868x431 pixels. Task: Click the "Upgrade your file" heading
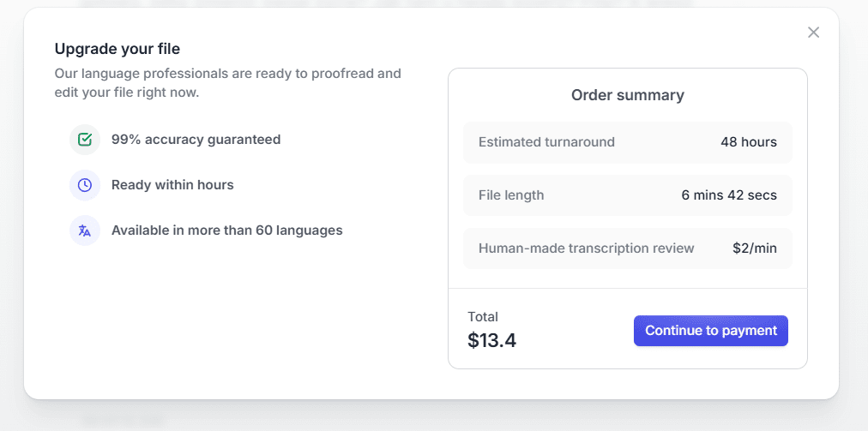pyautogui.click(x=118, y=49)
